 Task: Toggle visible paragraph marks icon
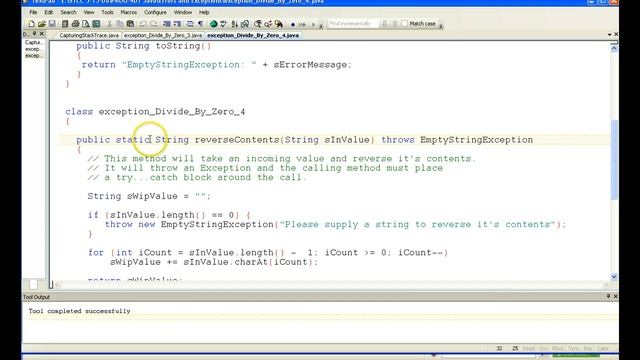[x=201, y=24]
